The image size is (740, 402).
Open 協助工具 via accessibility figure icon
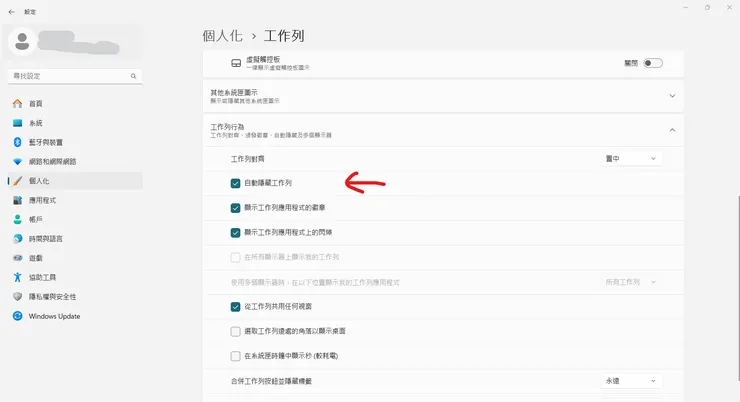click(x=17, y=277)
